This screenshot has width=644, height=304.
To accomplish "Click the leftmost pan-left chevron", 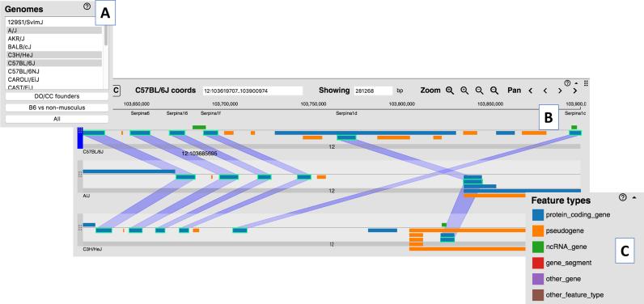I will click(x=530, y=91).
